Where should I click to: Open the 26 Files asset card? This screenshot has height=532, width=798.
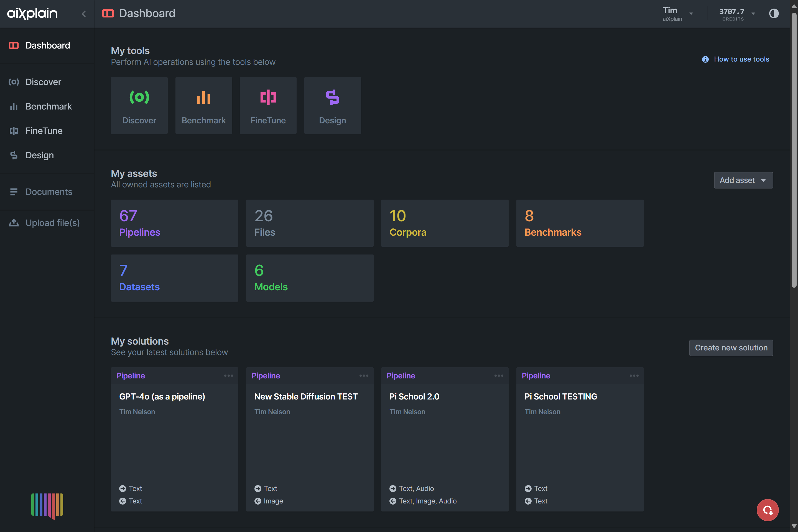(310, 223)
